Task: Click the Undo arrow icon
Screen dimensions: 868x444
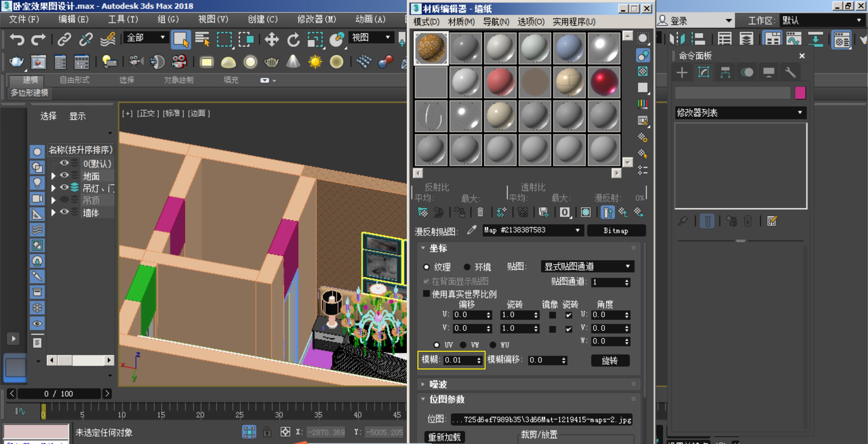Action: click(x=17, y=40)
